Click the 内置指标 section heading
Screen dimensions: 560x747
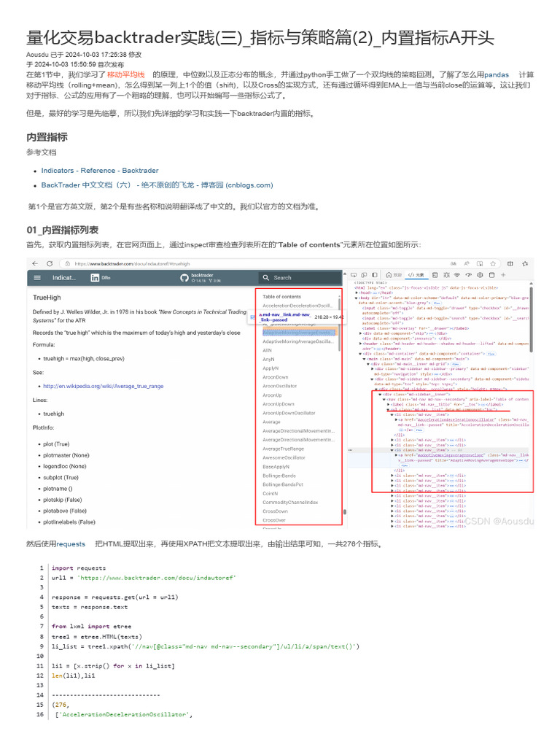coord(47,137)
